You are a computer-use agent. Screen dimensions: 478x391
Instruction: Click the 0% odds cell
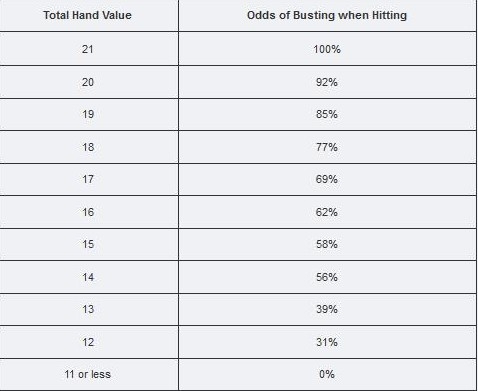click(327, 374)
